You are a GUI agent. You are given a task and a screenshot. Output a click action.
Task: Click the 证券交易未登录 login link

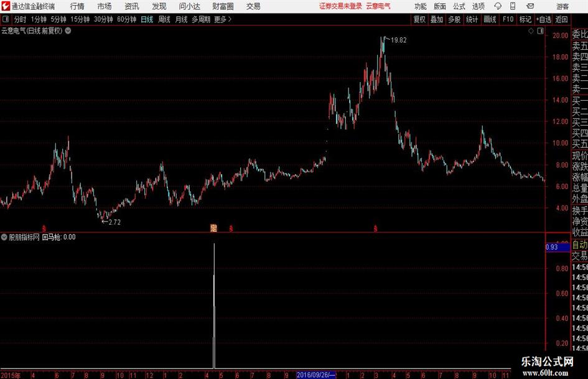click(x=341, y=6)
